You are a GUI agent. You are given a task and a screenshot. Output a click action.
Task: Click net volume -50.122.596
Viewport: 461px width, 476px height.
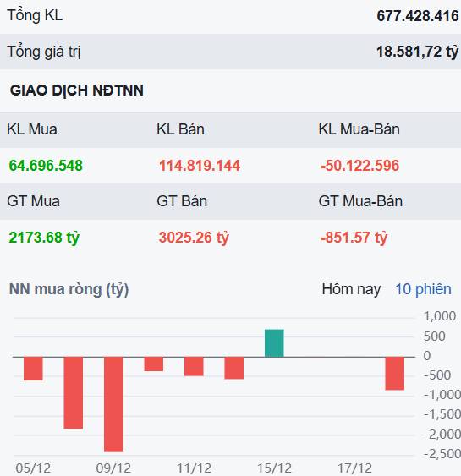click(359, 166)
